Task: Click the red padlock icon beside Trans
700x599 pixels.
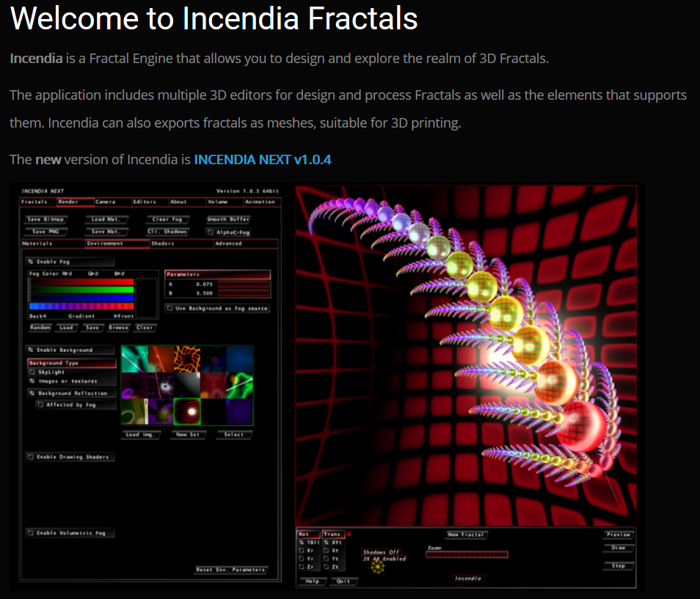Action: coord(349,534)
